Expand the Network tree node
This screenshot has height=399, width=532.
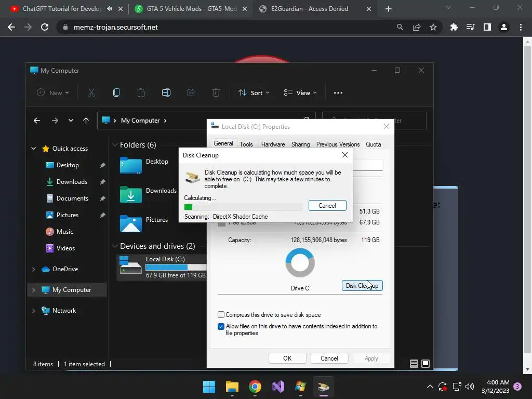tap(34, 311)
